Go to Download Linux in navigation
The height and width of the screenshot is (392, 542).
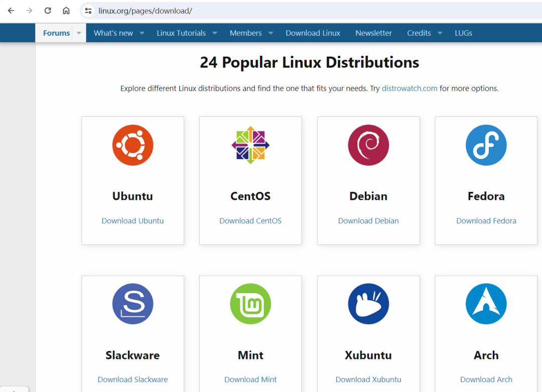[x=313, y=33]
